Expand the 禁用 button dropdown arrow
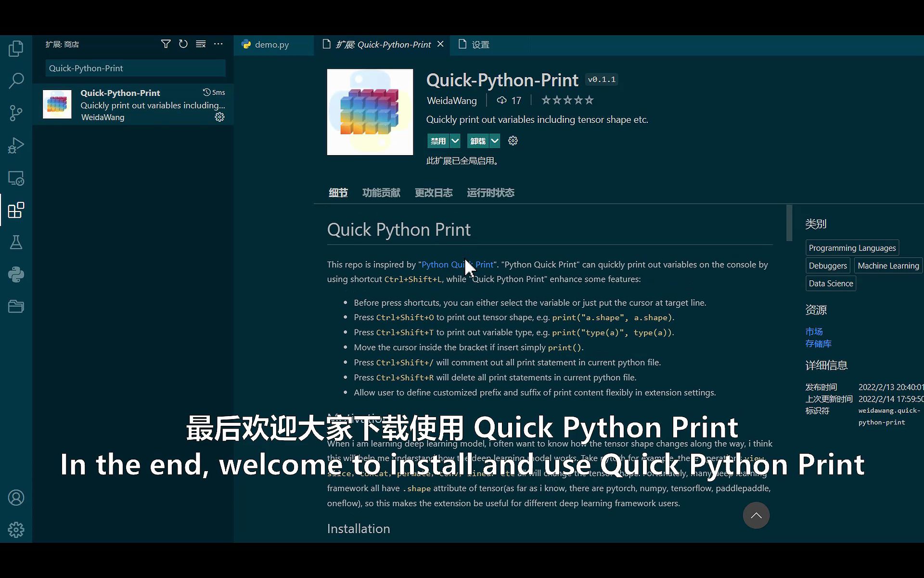 455,141
